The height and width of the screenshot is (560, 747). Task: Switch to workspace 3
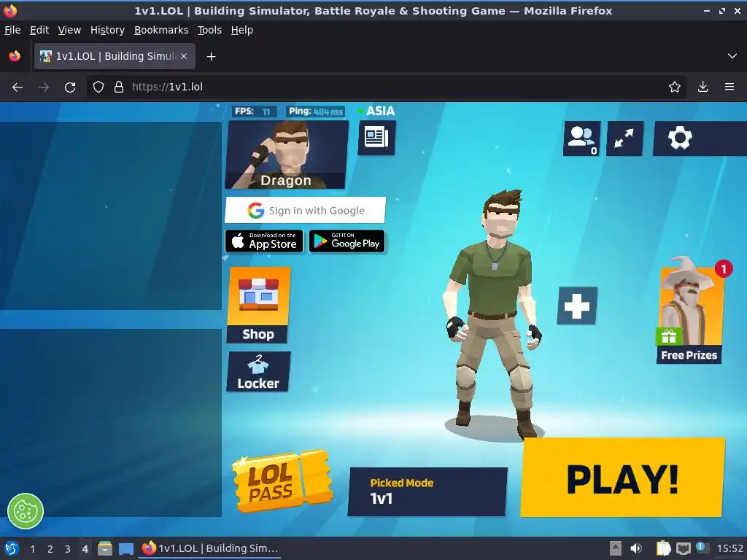pyautogui.click(x=68, y=549)
